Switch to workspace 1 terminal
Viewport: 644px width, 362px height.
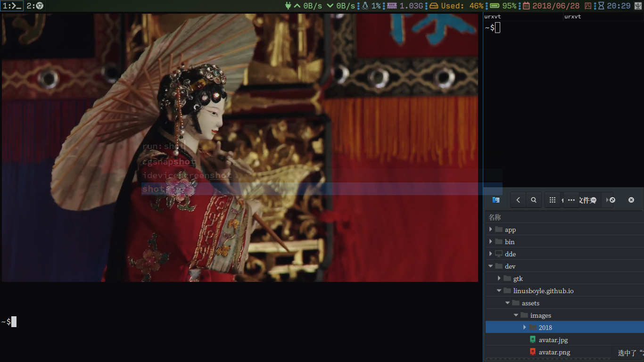tap(12, 6)
